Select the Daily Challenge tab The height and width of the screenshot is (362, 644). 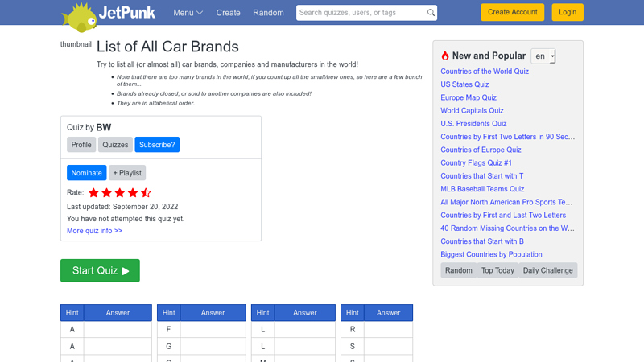tap(548, 270)
